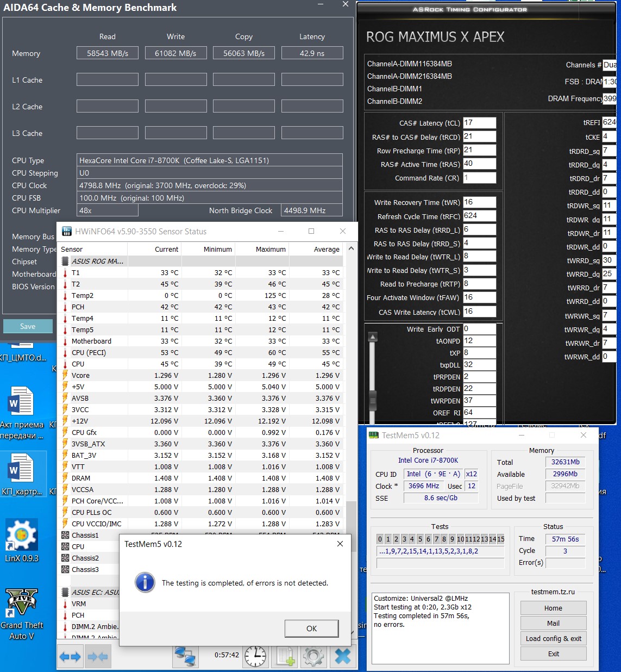Screen dimensions: 621x672
Task: Click HWiNFO sensor list scrollbar up arrow
Action: [351, 248]
